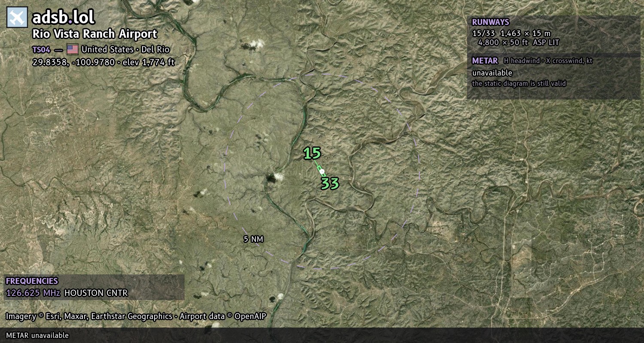Click the United States flag icon

pyautogui.click(x=72, y=49)
